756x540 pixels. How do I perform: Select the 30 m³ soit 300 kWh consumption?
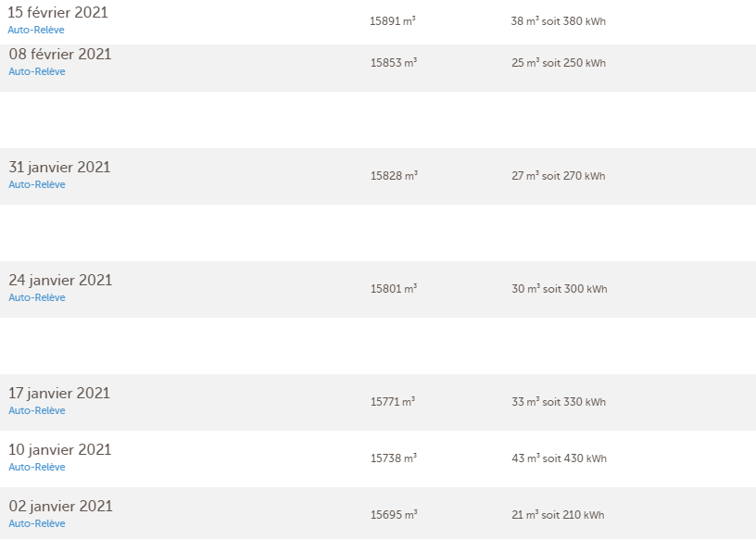[x=559, y=289]
